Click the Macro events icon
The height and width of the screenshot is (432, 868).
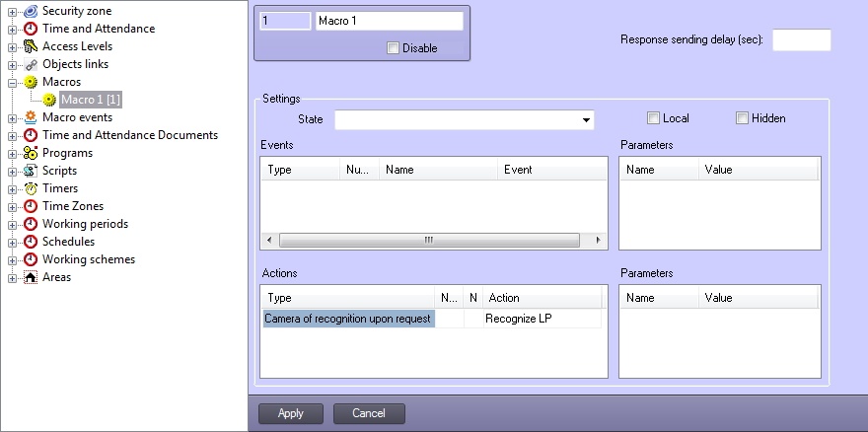point(31,117)
